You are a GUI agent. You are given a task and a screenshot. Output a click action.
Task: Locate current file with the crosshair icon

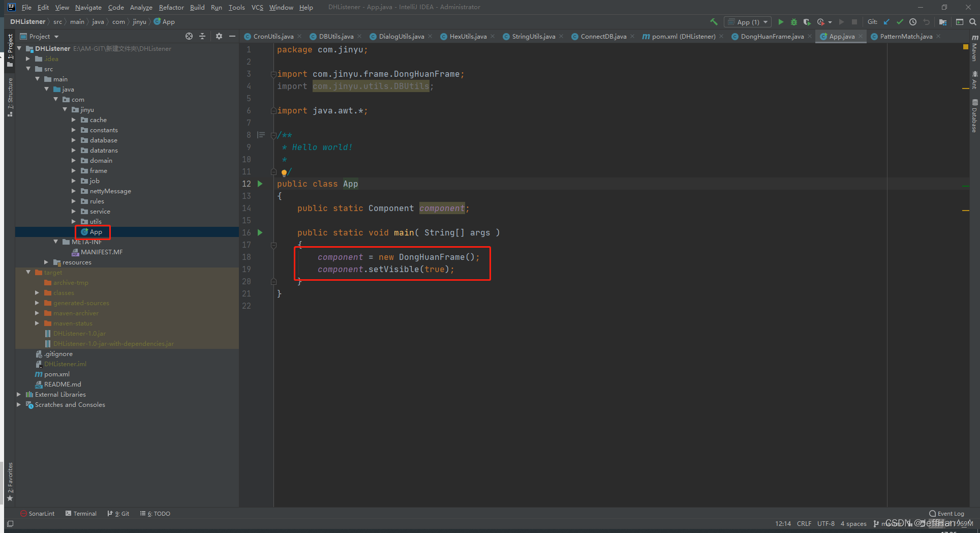(189, 36)
